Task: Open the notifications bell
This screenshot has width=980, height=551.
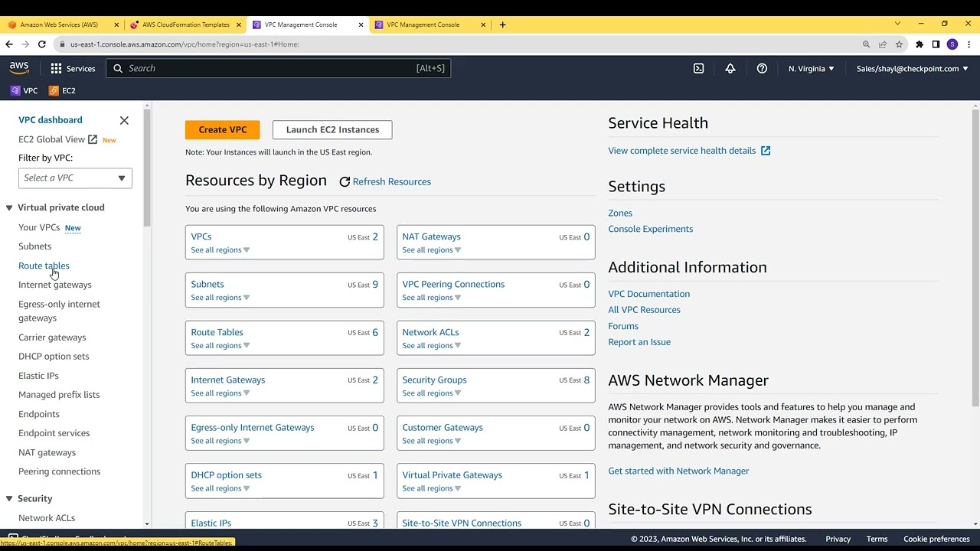Action: (x=730, y=68)
